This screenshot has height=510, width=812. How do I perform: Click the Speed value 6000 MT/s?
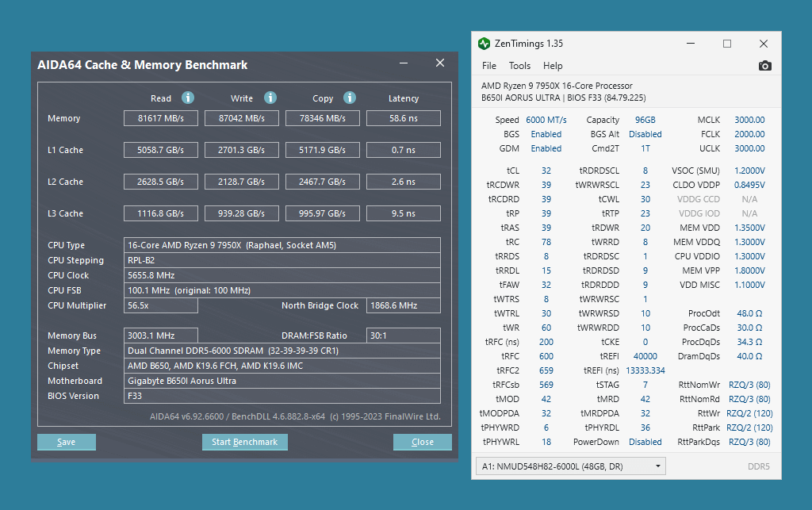pyautogui.click(x=546, y=120)
